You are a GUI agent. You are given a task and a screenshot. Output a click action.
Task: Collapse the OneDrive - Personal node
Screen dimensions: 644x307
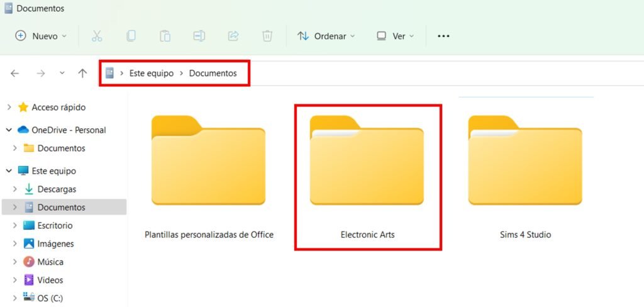click(9, 130)
